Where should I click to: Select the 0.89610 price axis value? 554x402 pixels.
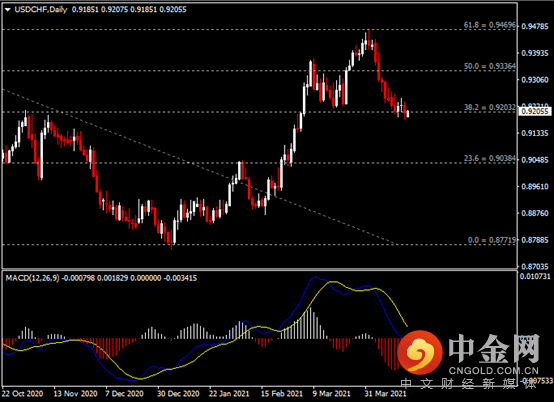[535, 187]
